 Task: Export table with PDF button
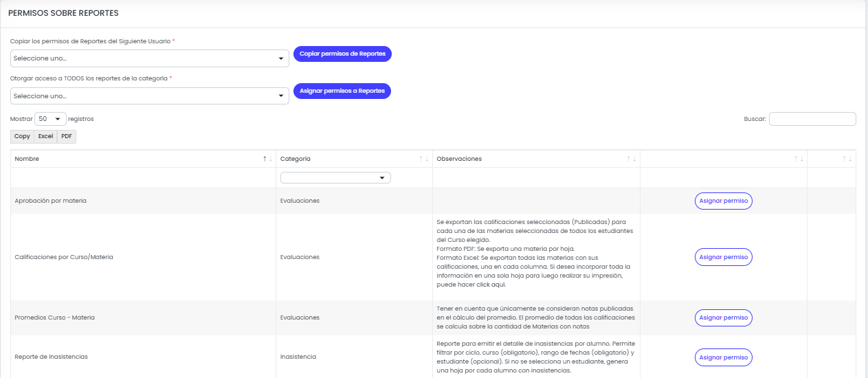(x=67, y=136)
